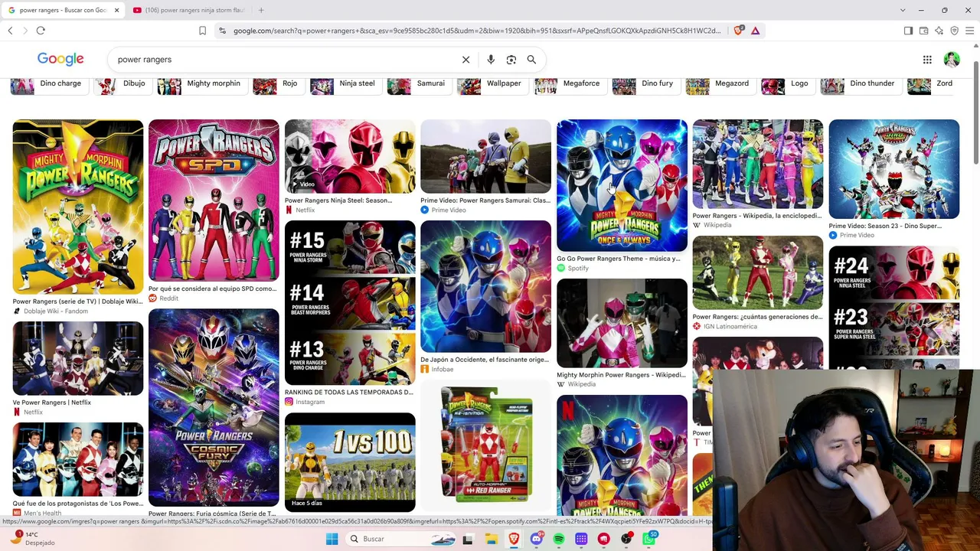Open File Explorer from the taskbar
Screen dimensions: 980x551
491,539
